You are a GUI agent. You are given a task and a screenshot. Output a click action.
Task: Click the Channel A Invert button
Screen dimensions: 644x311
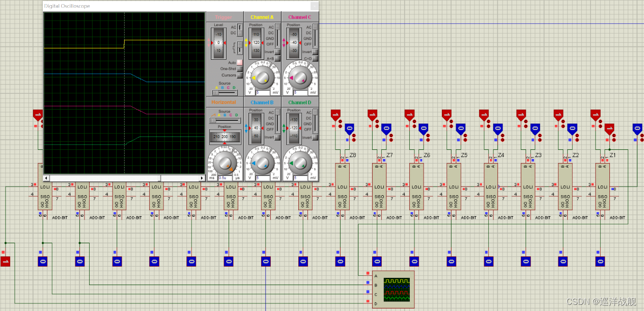pos(277,51)
